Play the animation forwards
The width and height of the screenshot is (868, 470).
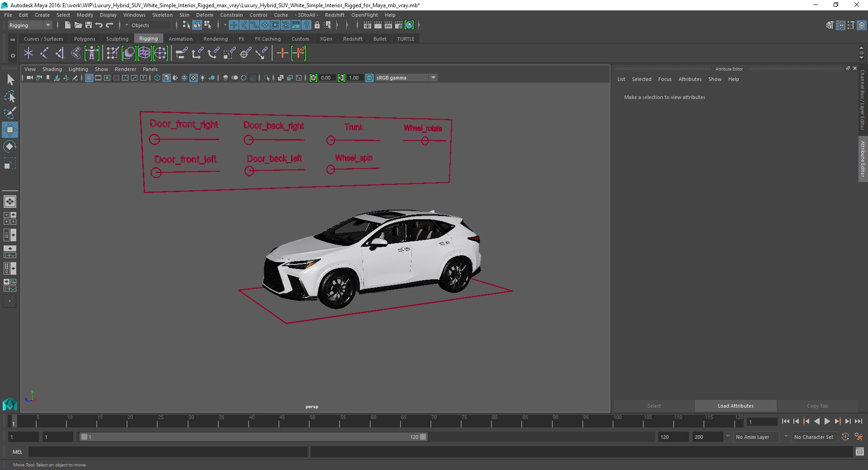click(827, 421)
